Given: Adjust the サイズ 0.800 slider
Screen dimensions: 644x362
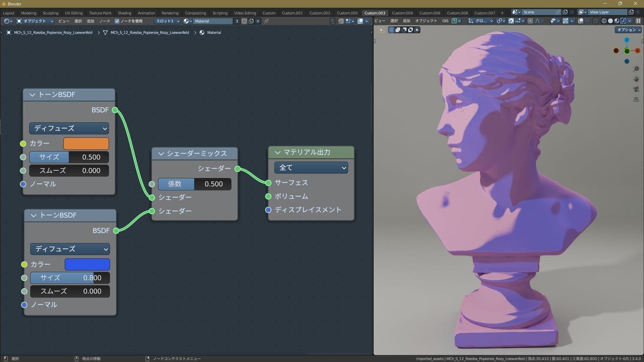Looking at the screenshot, I should (x=70, y=278).
